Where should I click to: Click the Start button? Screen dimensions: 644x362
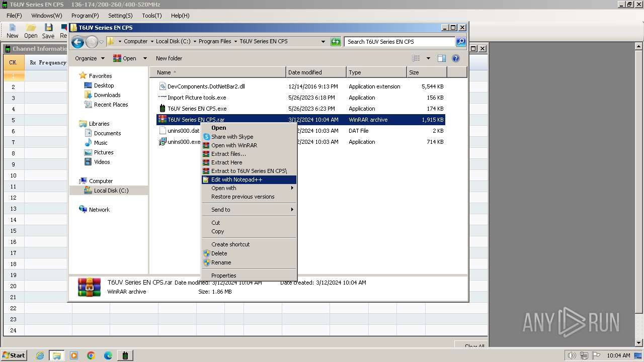(14, 355)
